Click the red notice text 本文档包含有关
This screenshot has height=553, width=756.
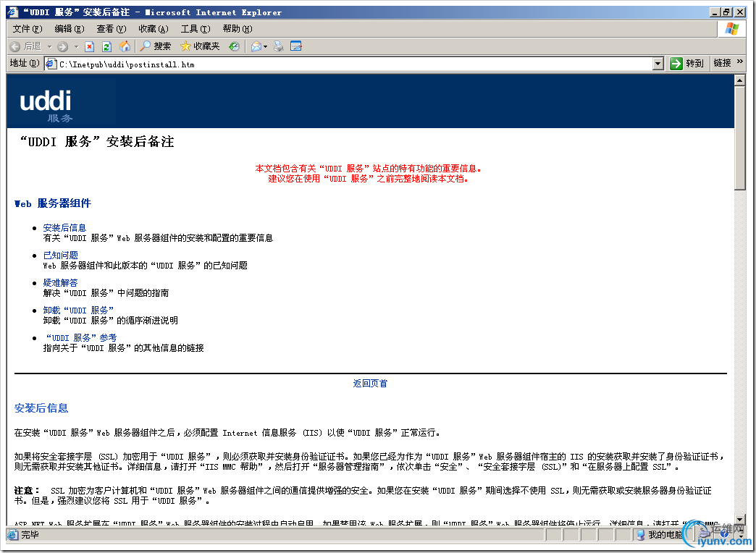(x=369, y=168)
